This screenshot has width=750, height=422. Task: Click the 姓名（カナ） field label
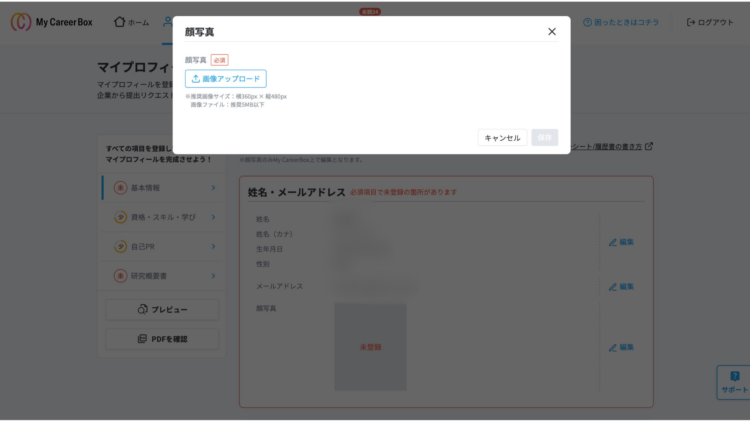coord(275,234)
